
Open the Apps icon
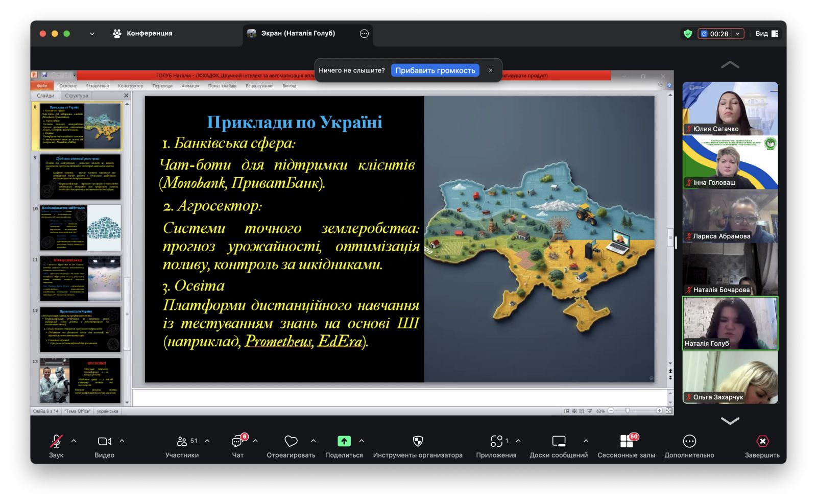click(496, 441)
